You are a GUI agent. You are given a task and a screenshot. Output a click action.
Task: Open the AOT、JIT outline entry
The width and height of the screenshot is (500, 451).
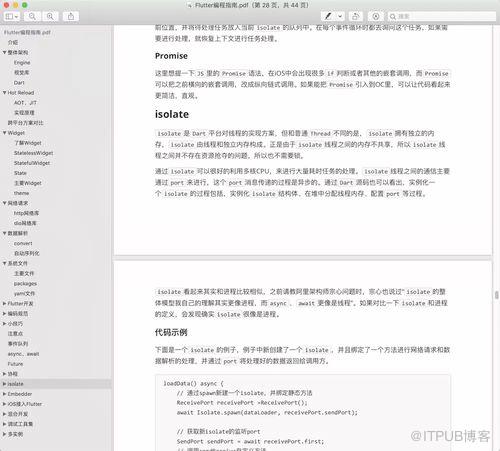25,103
